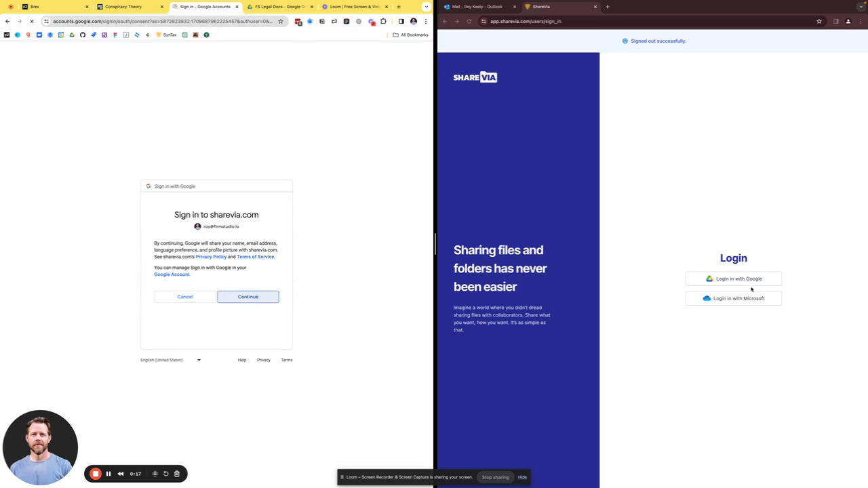Click the Loom camera bubble of presenter
This screenshot has height=488, width=868.
tap(40, 447)
